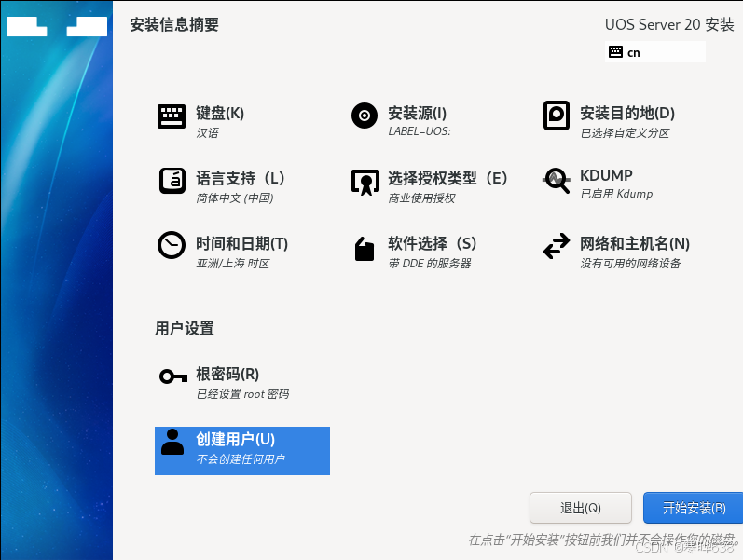Open 语言支持 (L) settings

point(241,179)
